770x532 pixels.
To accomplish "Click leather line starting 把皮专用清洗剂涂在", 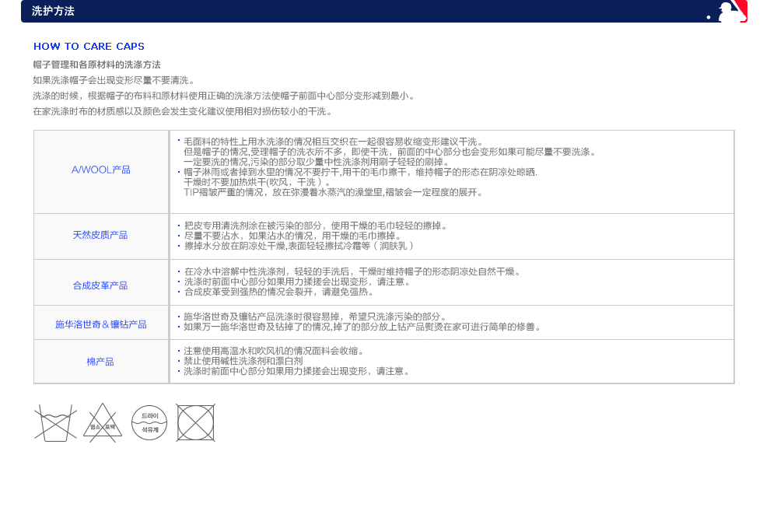I will point(316,226).
